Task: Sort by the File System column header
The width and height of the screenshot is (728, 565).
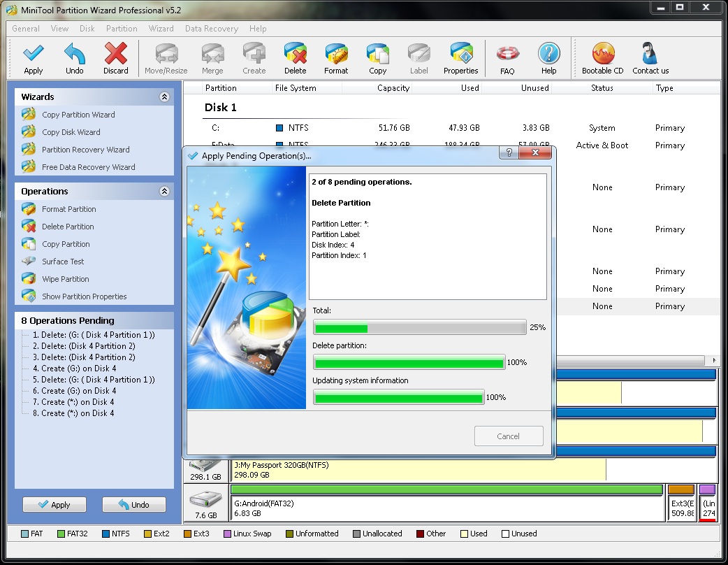Action: pyautogui.click(x=296, y=88)
